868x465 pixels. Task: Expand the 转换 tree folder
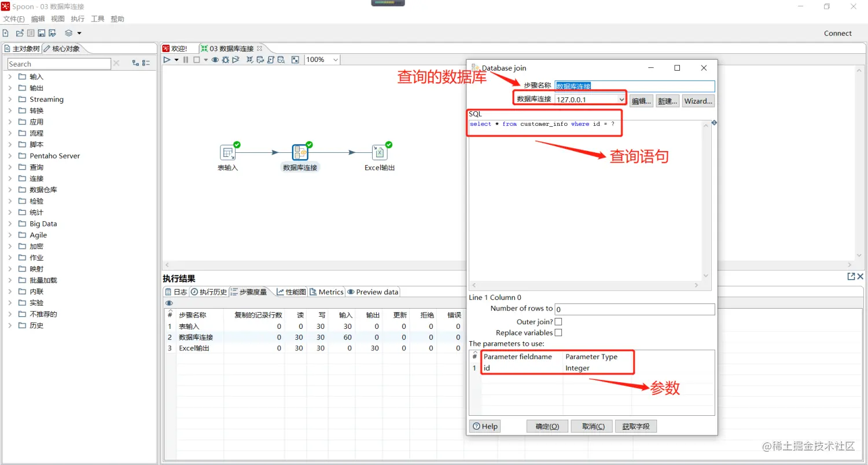[x=10, y=111]
